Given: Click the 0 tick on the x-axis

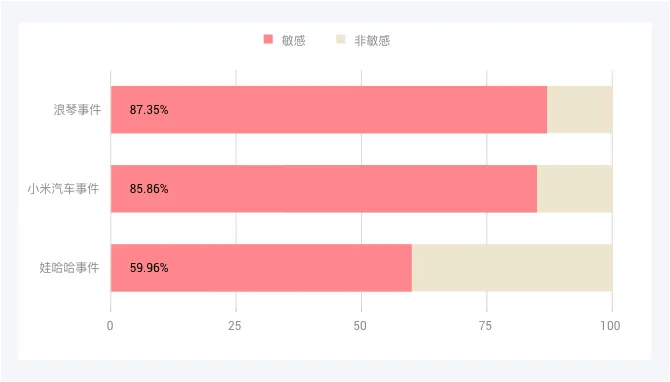Looking at the screenshot, I should [x=110, y=326].
